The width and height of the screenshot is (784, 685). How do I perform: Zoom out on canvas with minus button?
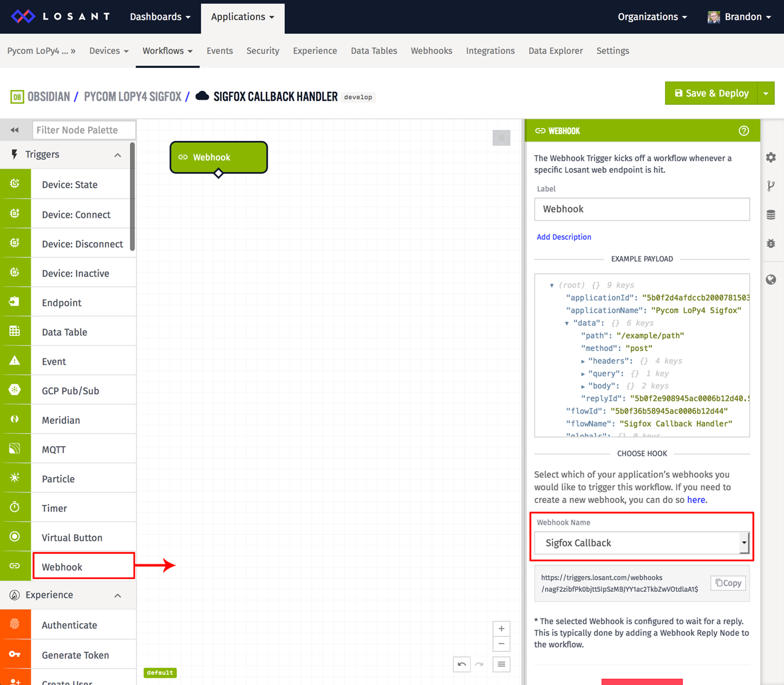pos(501,644)
